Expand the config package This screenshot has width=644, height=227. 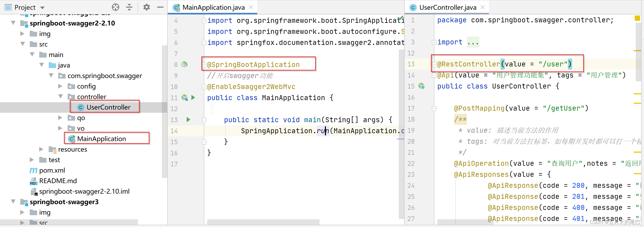pyautogui.click(x=60, y=86)
